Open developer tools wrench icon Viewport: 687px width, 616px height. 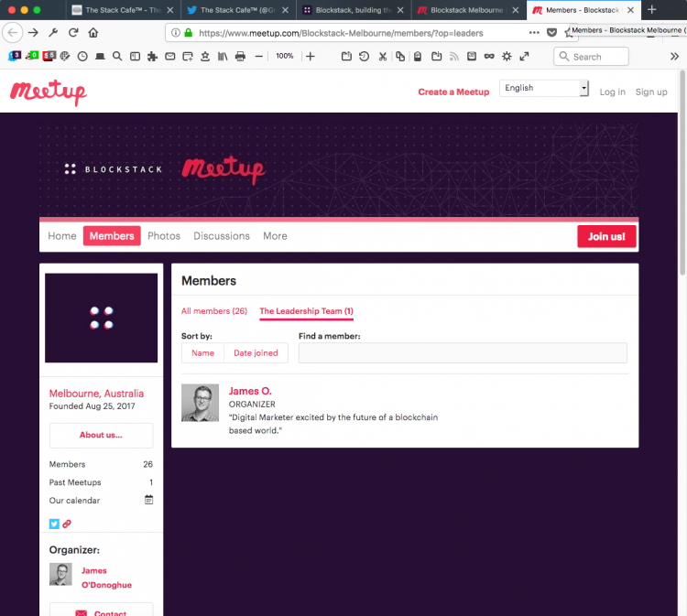pos(53,32)
